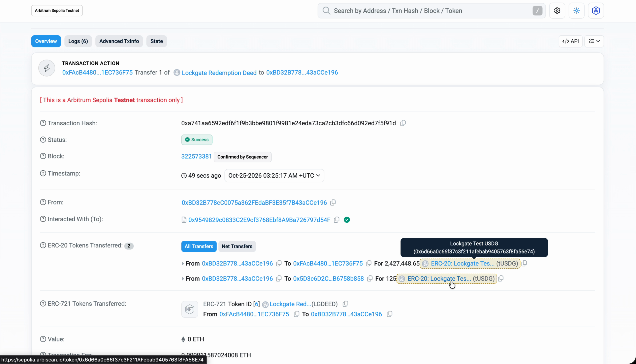Copy ERC-721 sender 0xFAcB4480 address
Image resolution: width=636 pixels, height=364 pixels.
tap(296, 314)
